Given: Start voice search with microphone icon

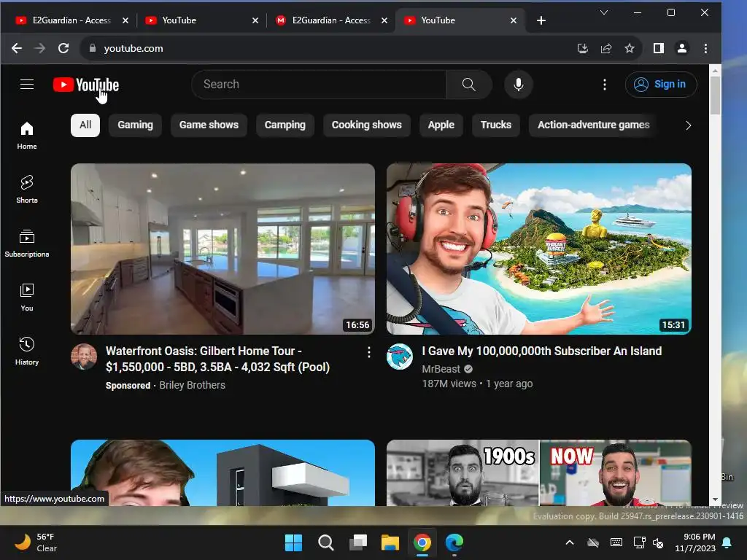Looking at the screenshot, I should point(519,85).
